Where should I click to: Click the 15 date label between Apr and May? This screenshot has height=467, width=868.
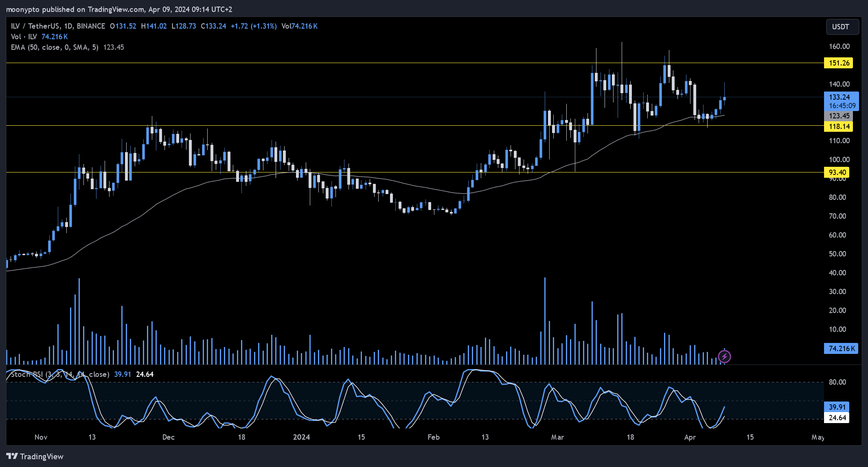(750, 437)
